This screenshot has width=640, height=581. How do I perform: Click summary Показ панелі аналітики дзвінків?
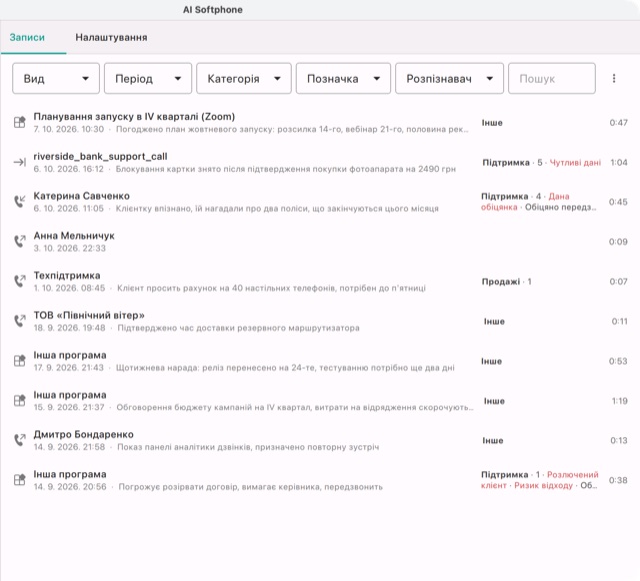pos(248,447)
